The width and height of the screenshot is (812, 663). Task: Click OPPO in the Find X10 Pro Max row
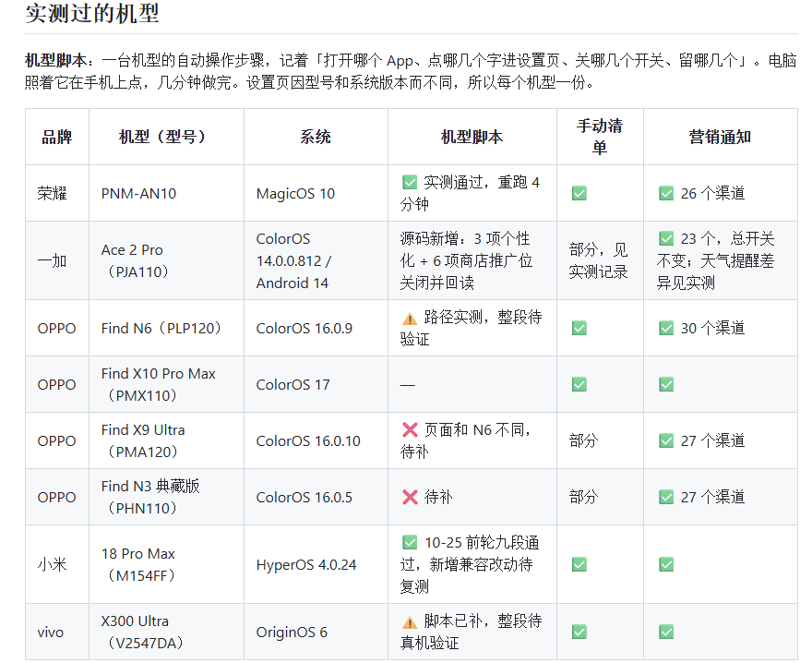click(57, 384)
